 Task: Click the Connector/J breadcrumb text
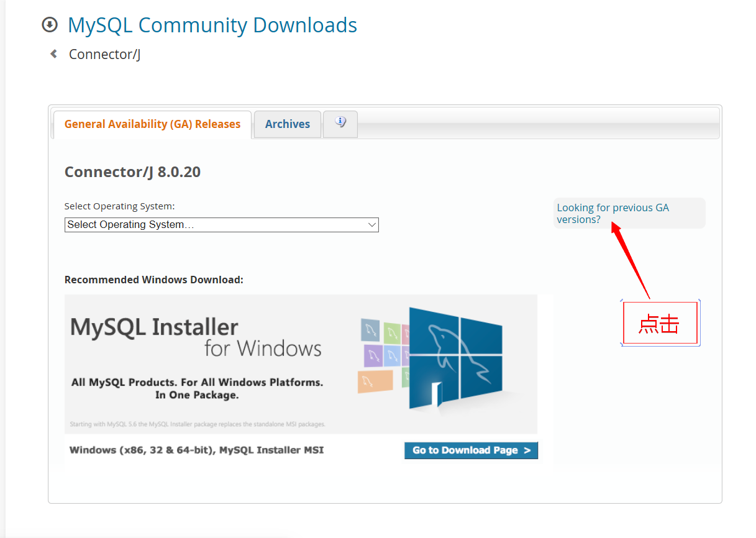pos(104,55)
